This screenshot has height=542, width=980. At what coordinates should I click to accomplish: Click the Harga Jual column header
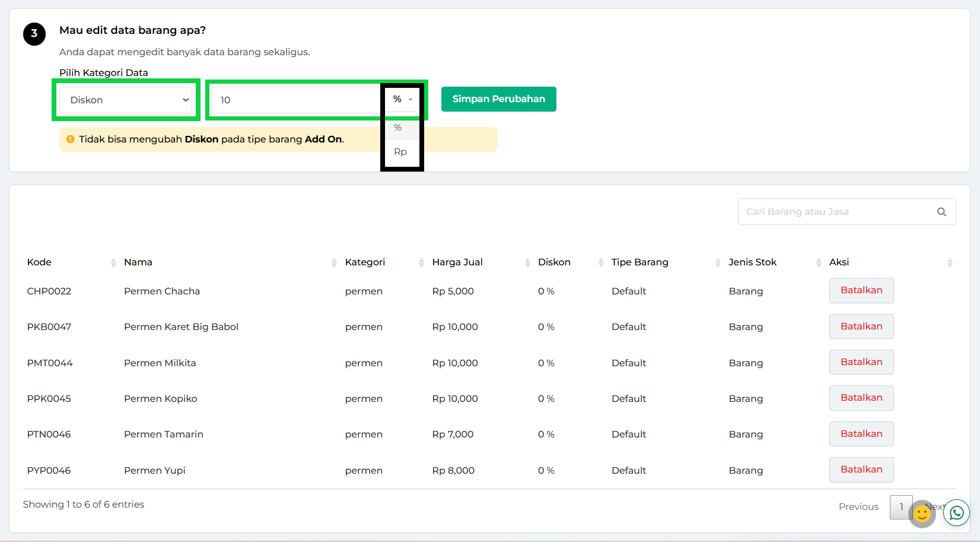[457, 262]
